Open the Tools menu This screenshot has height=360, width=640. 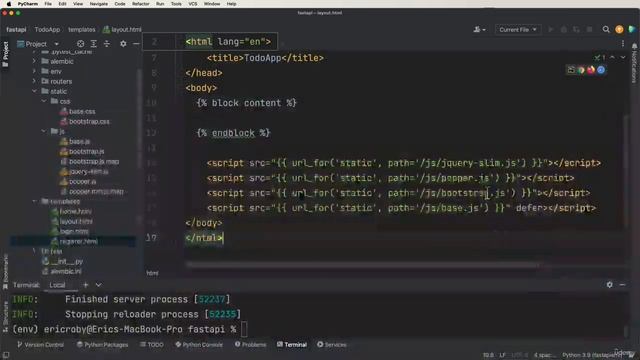click(x=176, y=4)
